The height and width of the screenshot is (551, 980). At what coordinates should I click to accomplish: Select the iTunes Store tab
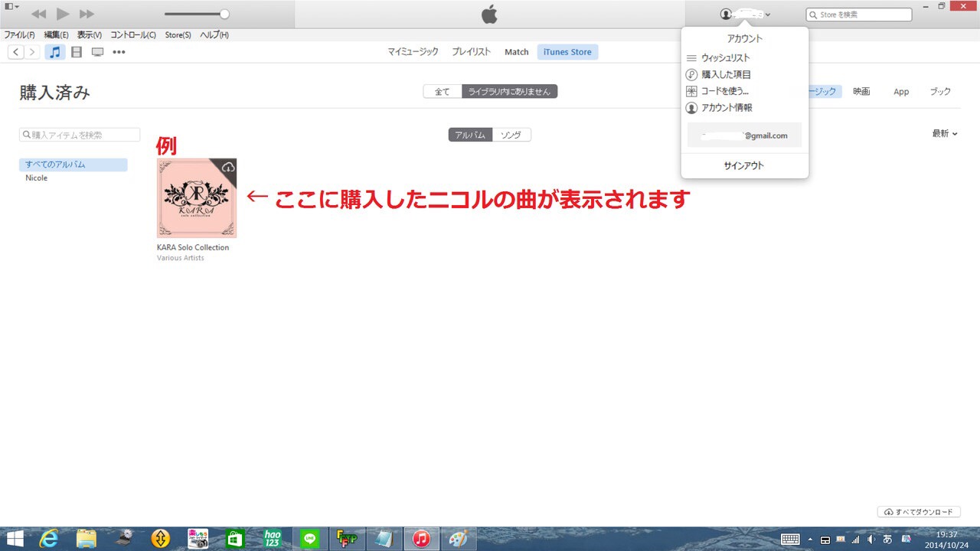pyautogui.click(x=567, y=52)
